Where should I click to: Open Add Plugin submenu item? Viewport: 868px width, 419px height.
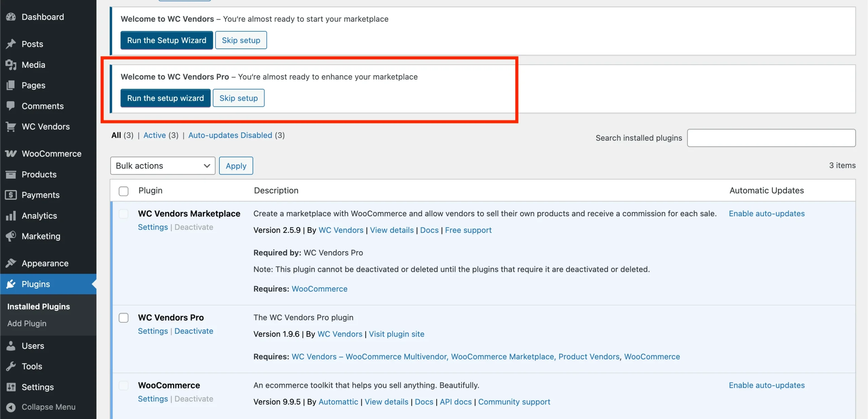[27, 324]
